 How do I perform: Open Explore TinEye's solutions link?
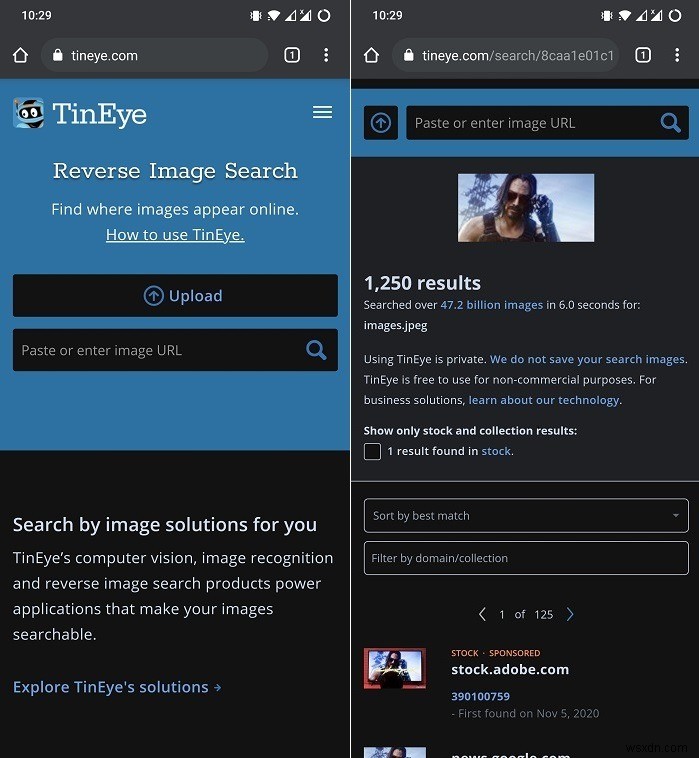point(117,687)
